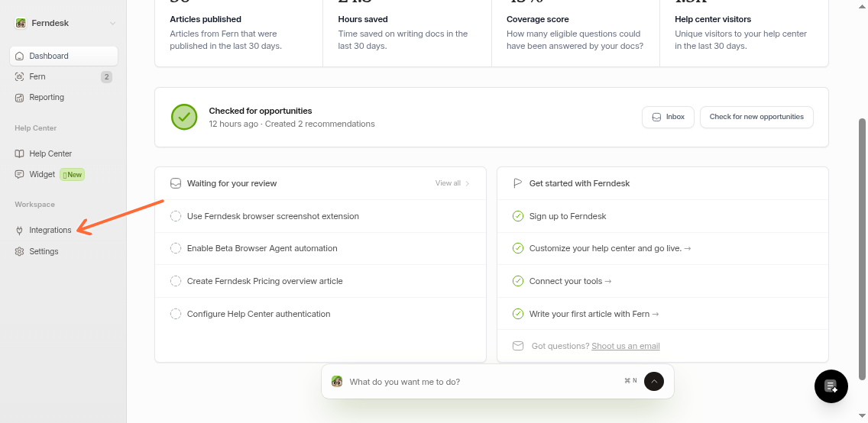This screenshot has width=868, height=423.
Task: Click check icon for Customize your help center
Action: (518, 248)
